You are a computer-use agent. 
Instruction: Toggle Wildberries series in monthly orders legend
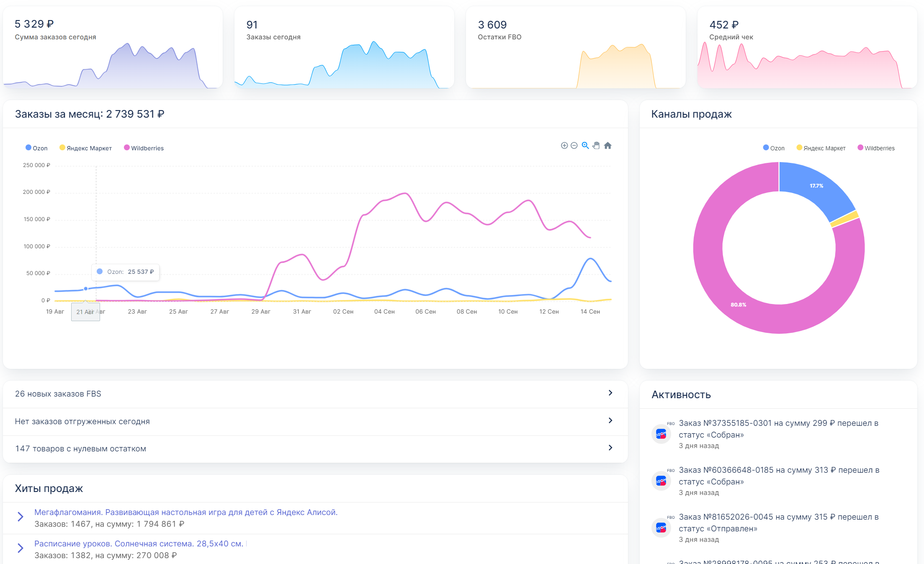click(144, 148)
